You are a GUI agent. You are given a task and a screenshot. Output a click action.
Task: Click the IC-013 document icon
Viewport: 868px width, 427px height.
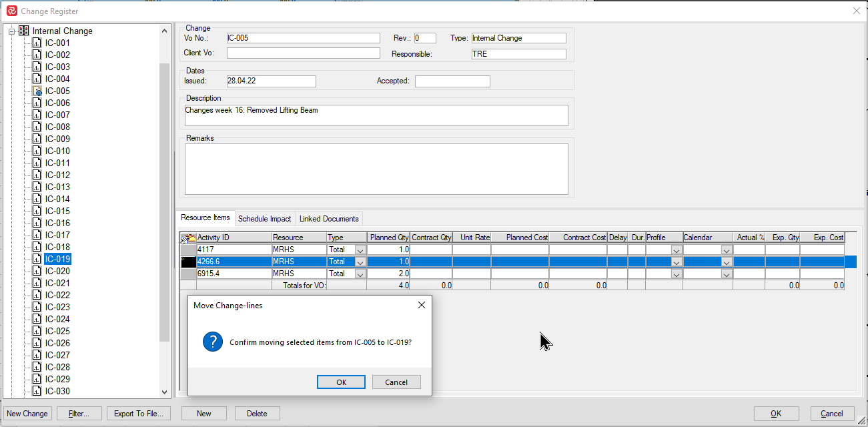click(x=37, y=187)
